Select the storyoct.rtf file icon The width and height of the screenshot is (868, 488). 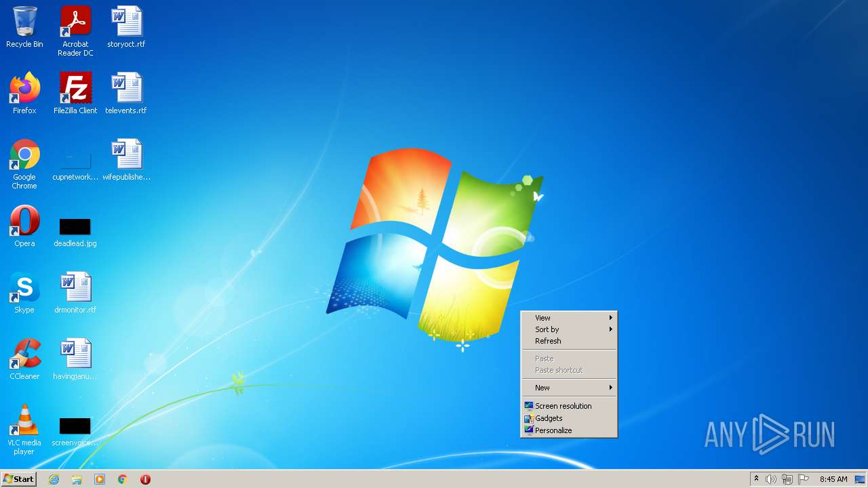click(x=126, y=27)
